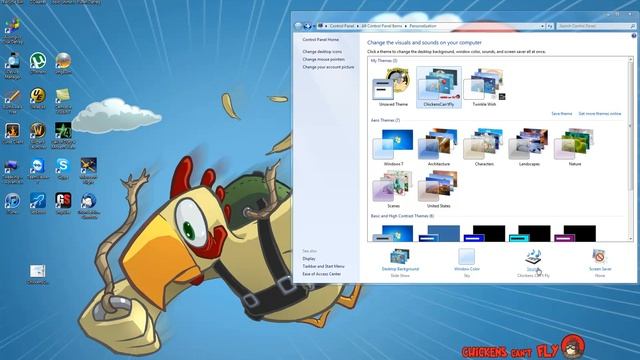Click the Change mouse pointers link
The width and height of the screenshot is (640, 360).
tap(323, 59)
